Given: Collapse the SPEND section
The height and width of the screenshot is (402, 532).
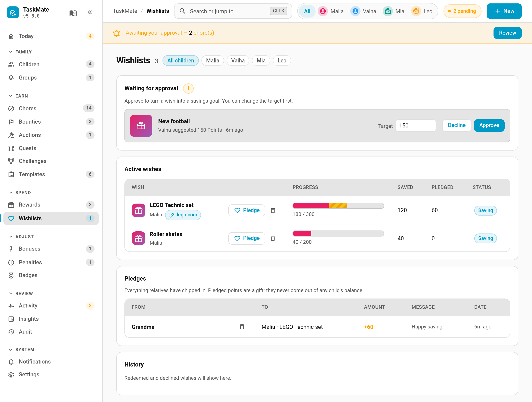Looking at the screenshot, I should coord(20,193).
